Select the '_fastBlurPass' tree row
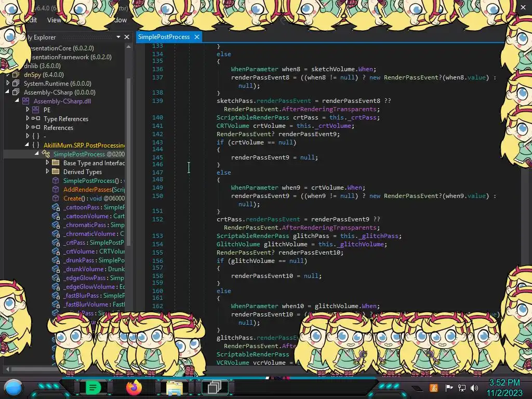 click(x=88, y=296)
